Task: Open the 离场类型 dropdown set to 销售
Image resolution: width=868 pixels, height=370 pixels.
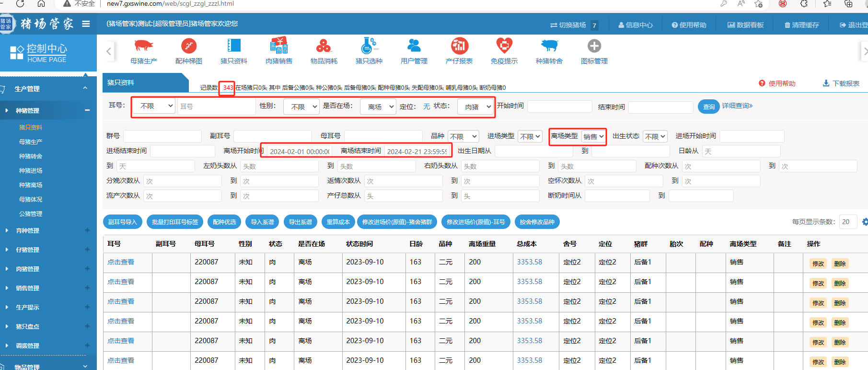Action: (x=593, y=137)
